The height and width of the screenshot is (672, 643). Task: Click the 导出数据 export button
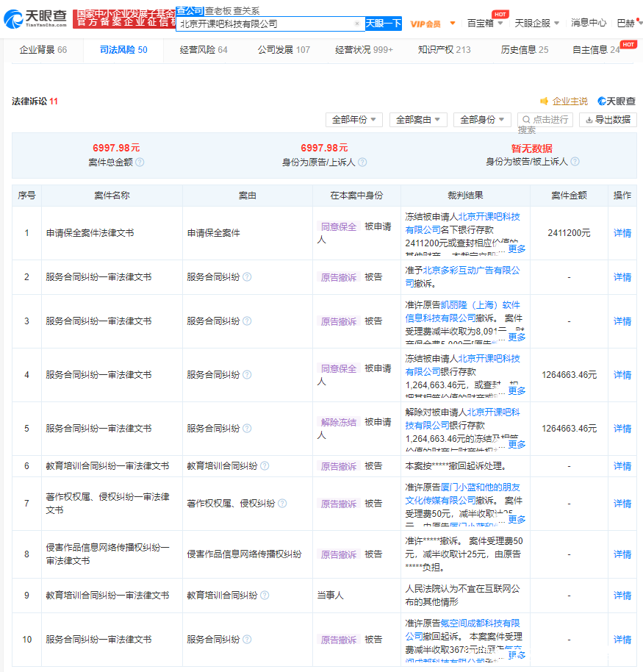607,119
